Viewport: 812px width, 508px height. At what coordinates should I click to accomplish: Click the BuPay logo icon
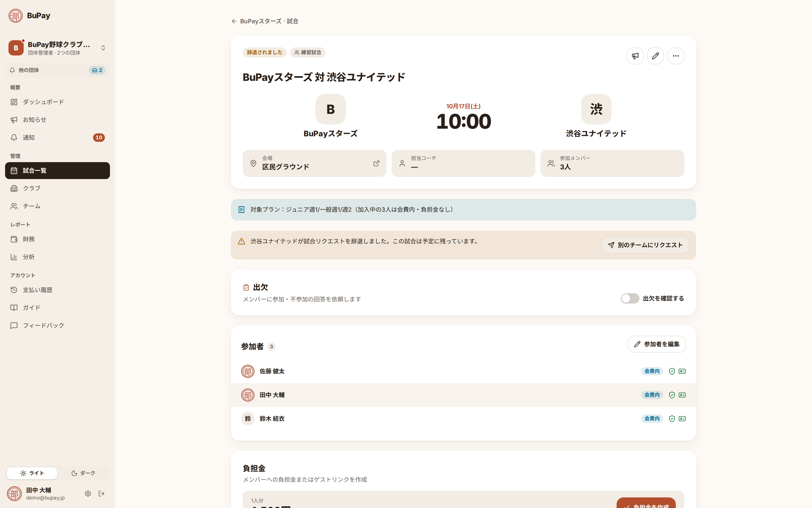click(15, 15)
